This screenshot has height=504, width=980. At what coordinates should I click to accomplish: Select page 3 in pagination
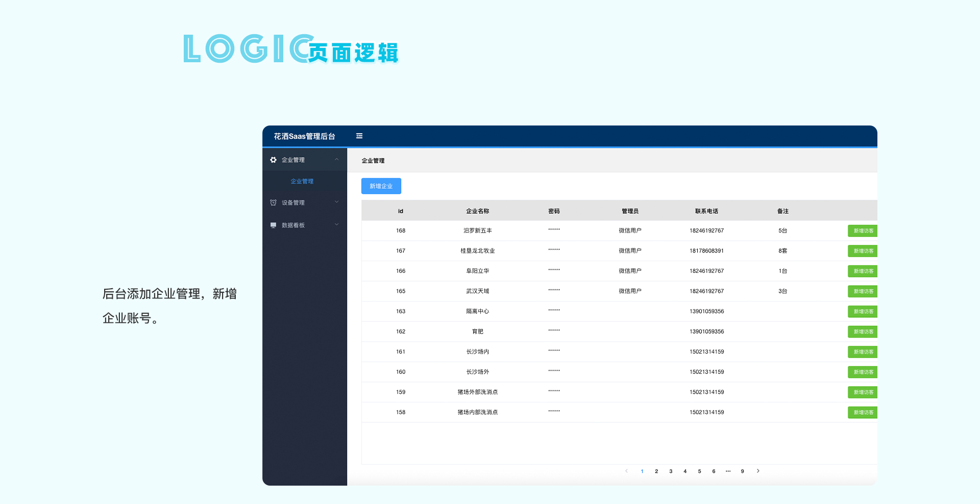671,471
